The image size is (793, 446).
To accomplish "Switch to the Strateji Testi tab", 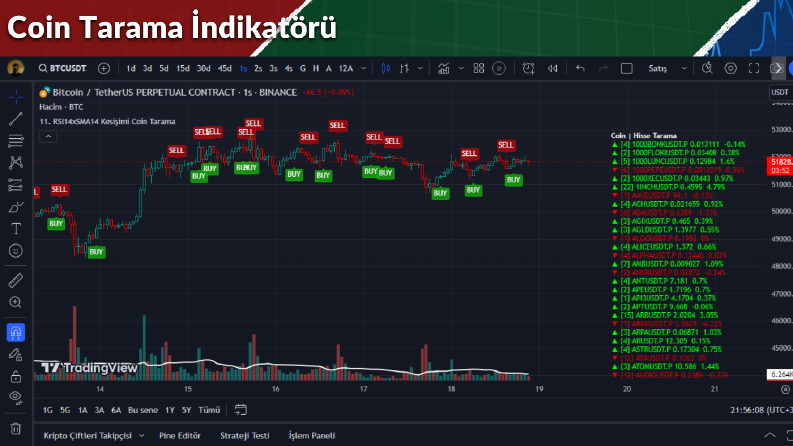I will pos(244,435).
